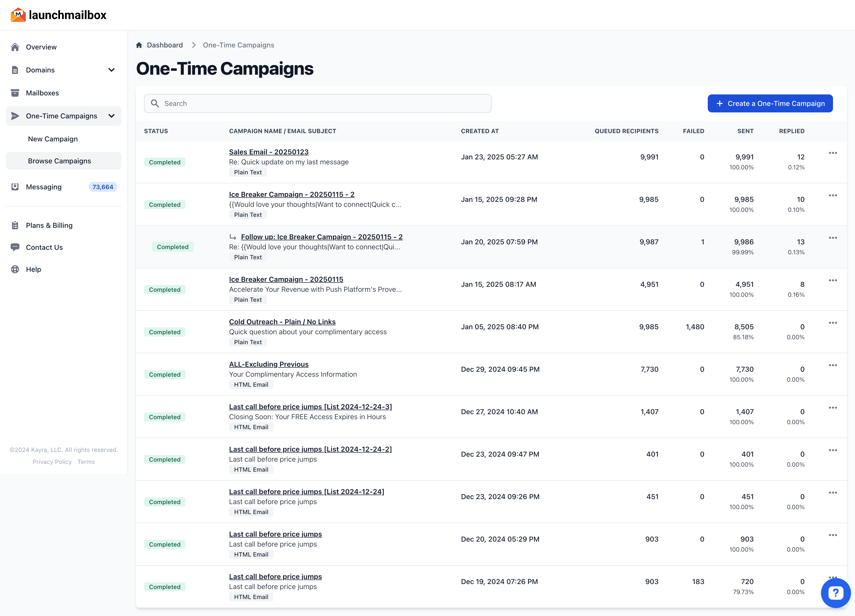Select the One-Time Campaigns send icon
This screenshot has width=855, height=616.
(15, 116)
